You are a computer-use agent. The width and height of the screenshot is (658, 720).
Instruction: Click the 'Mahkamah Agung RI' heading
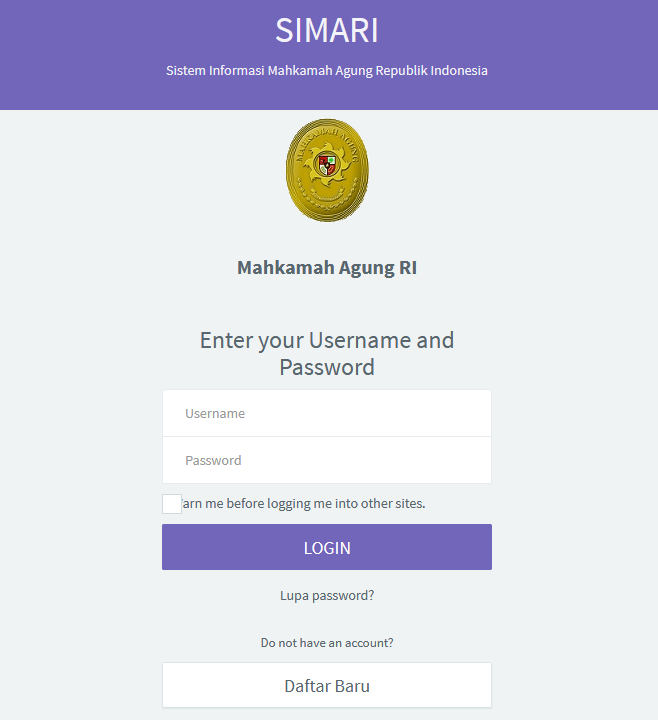point(327,268)
